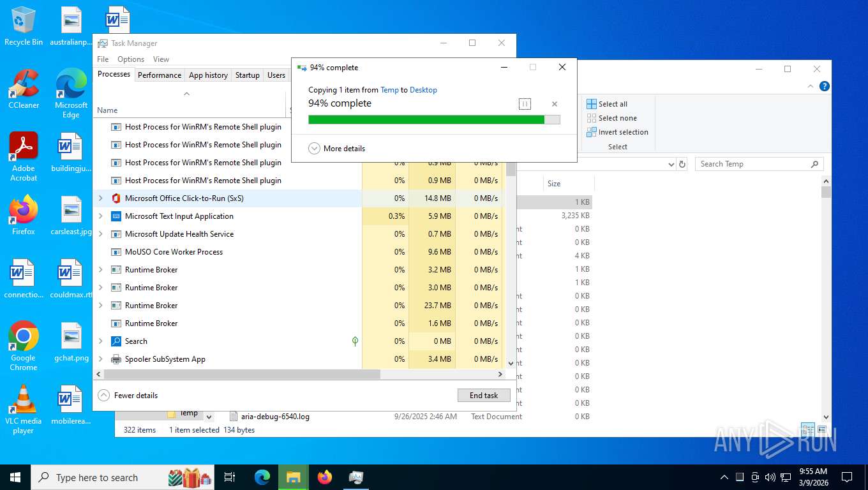Switch to the Performance tab

[160, 75]
